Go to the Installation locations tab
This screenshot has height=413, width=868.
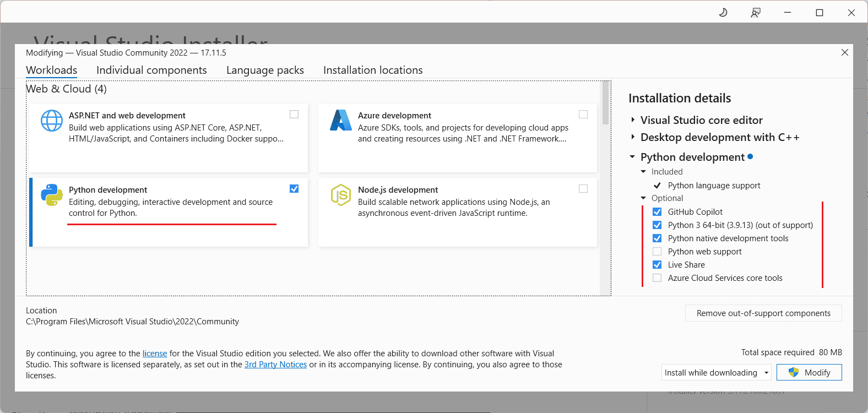[373, 70]
